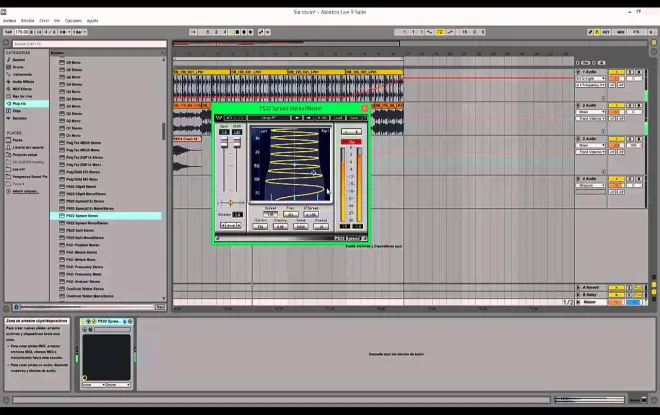This screenshot has height=415, width=660.
Task: Select the Instruments category in browser
Action: 22,74
